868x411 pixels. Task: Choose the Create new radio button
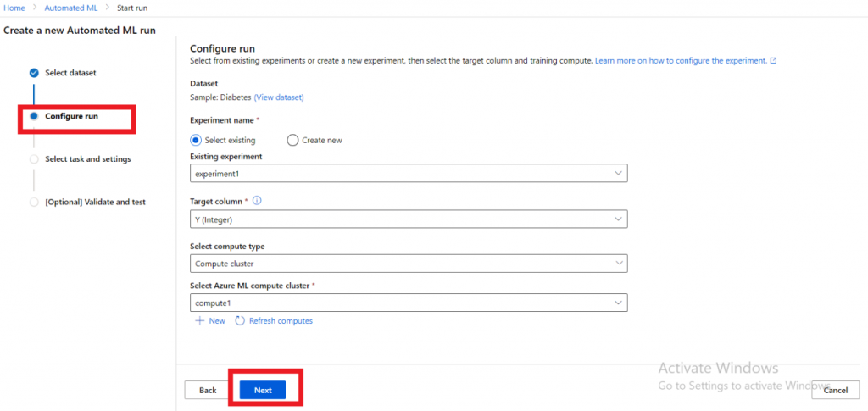pos(293,140)
